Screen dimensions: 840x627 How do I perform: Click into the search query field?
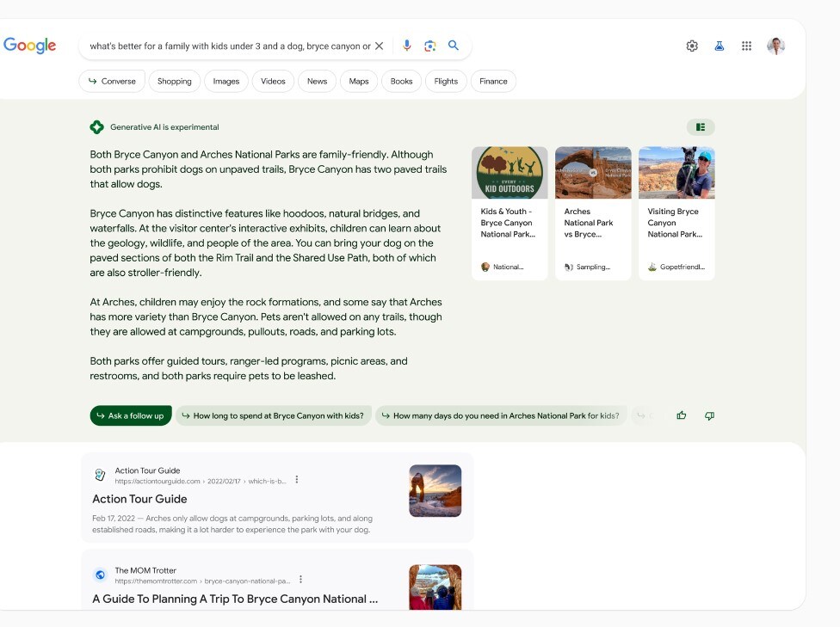230,46
